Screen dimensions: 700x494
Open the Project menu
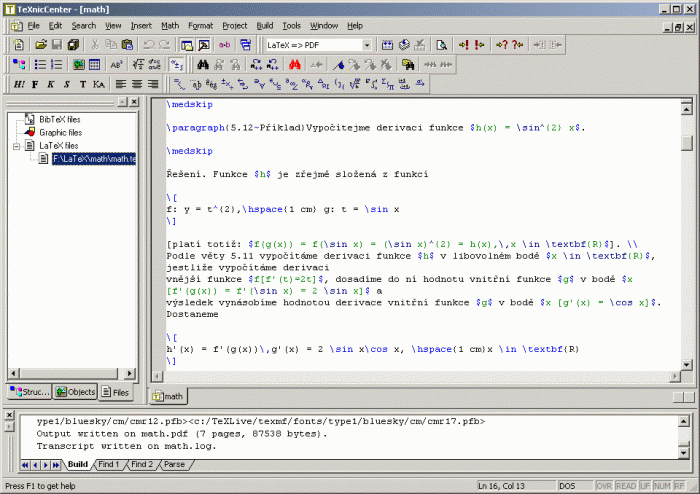(234, 26)
